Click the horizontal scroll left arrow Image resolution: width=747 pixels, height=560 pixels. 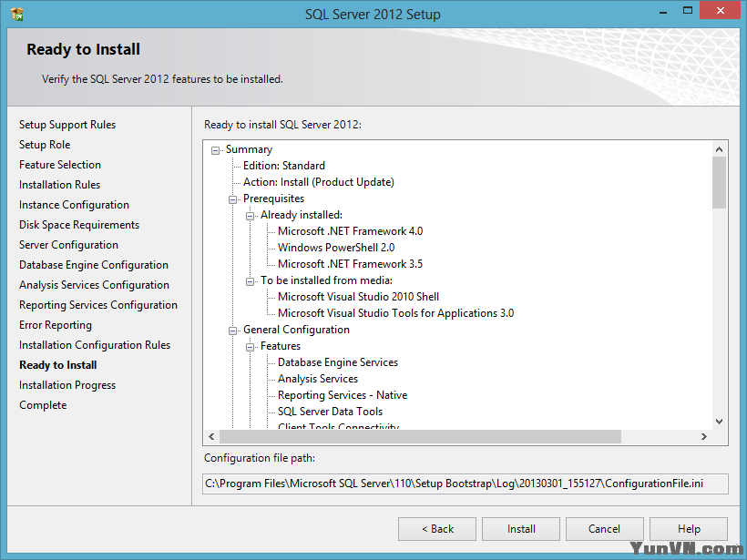(x=211, y=437)
